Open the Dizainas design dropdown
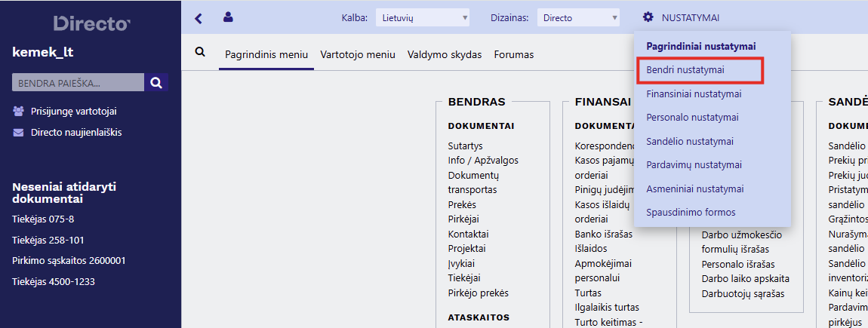This screenshot has height=328, width=868. click(x=578, y=17)
